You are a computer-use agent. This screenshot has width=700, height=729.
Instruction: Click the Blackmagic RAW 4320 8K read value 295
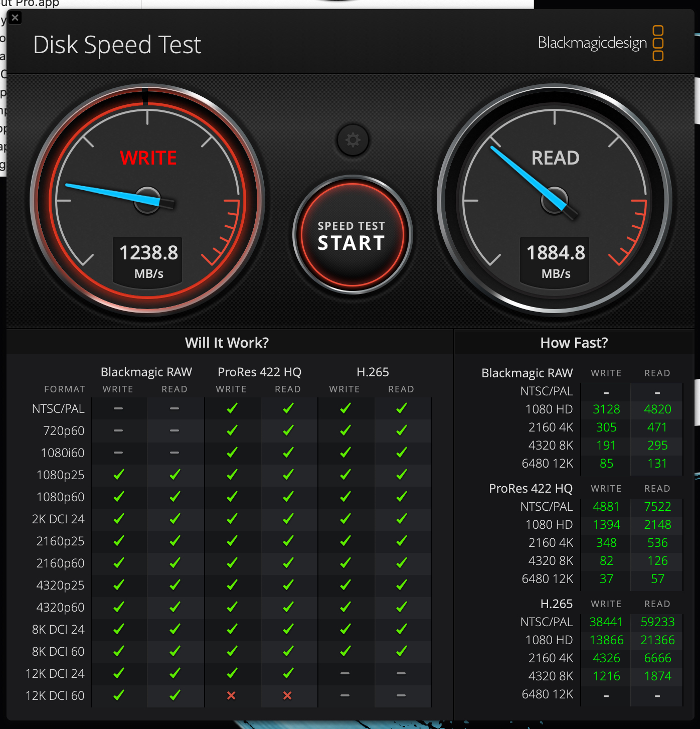tap(657, 446)
